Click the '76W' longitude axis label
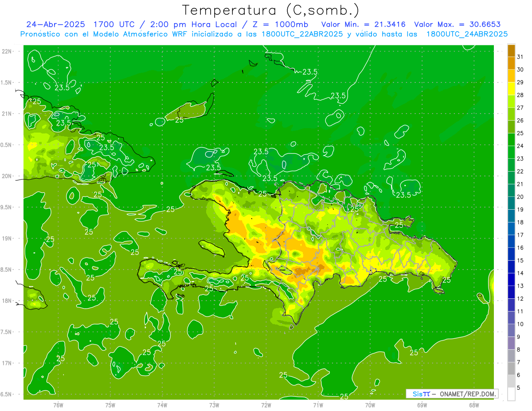Viewport: 532px width, 411px height. click(x=58, y=405)
